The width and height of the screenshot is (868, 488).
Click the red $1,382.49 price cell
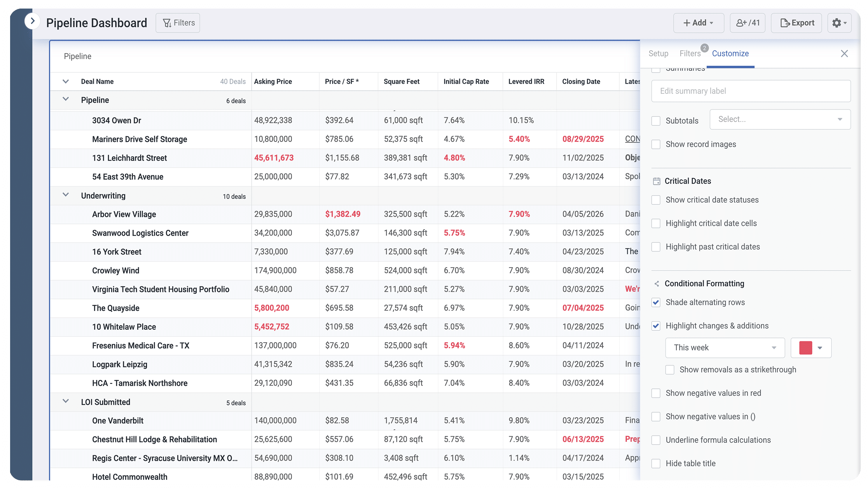[x=342, y=214]
